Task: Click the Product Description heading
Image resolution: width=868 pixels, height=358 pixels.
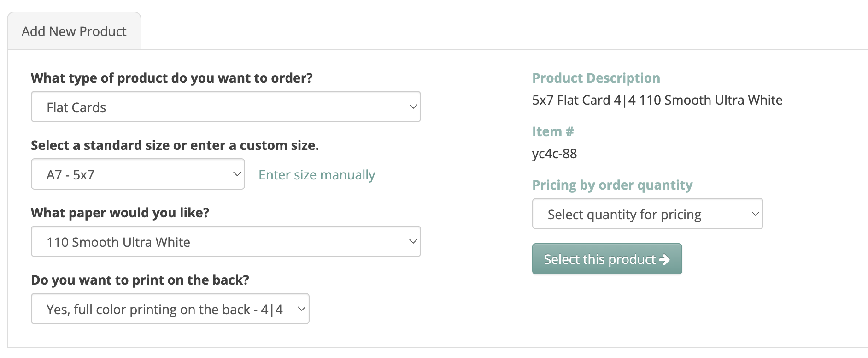Action: (x=596, y=78)
